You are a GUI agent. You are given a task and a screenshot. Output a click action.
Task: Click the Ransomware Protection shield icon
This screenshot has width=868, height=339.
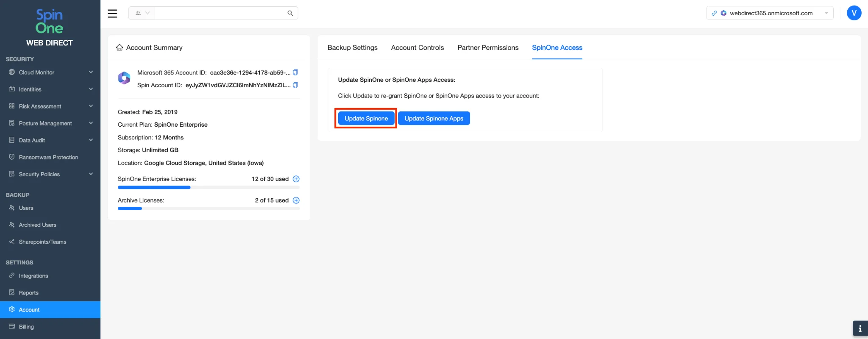point(12,157)
